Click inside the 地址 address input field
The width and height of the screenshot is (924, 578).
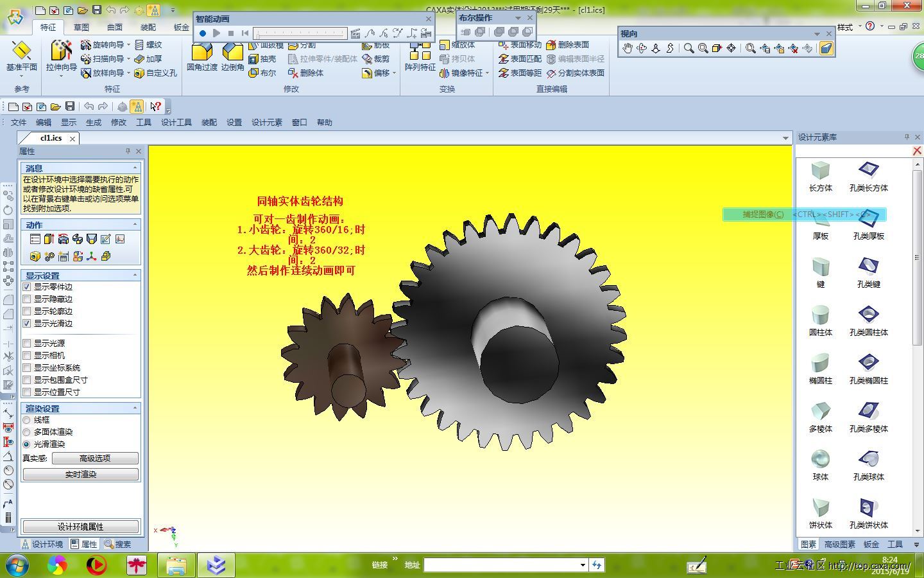(x=501, y=565)
